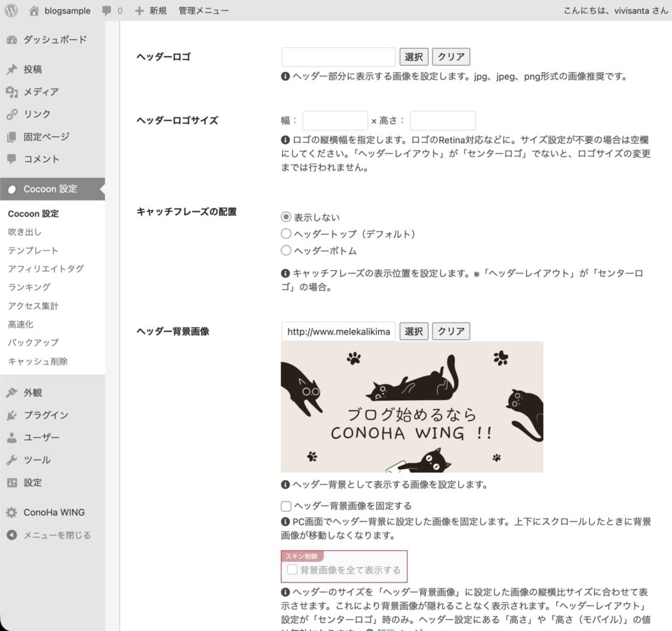Open 管理メニュー in the top bar
This screenshot has width=672, height=631.
coord(203,11)
